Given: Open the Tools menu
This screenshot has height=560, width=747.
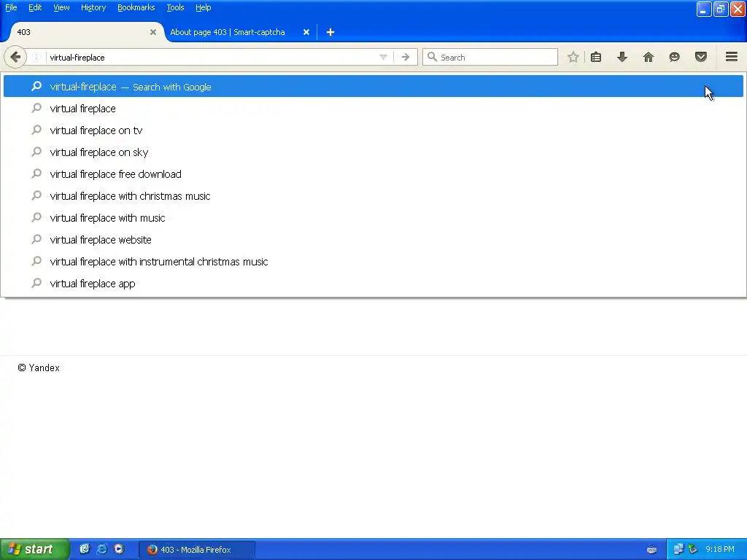Looking at the screenshot, I should [x=175, y=7].
